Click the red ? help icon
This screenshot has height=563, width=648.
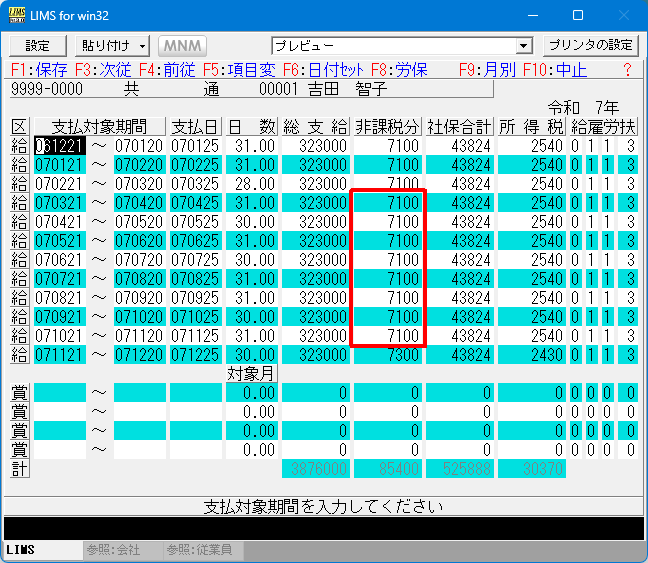[x=627, y=70]
